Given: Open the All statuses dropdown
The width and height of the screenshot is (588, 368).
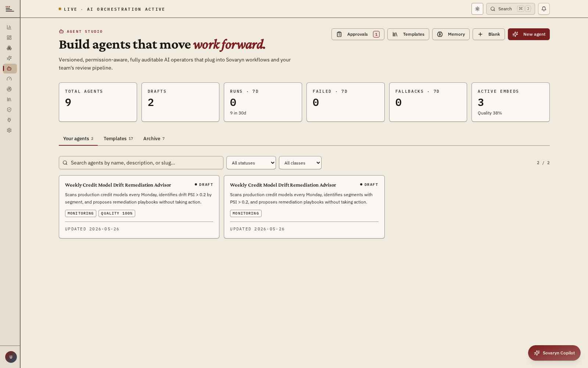Looking at the screenshot, I should pos(251,163).
